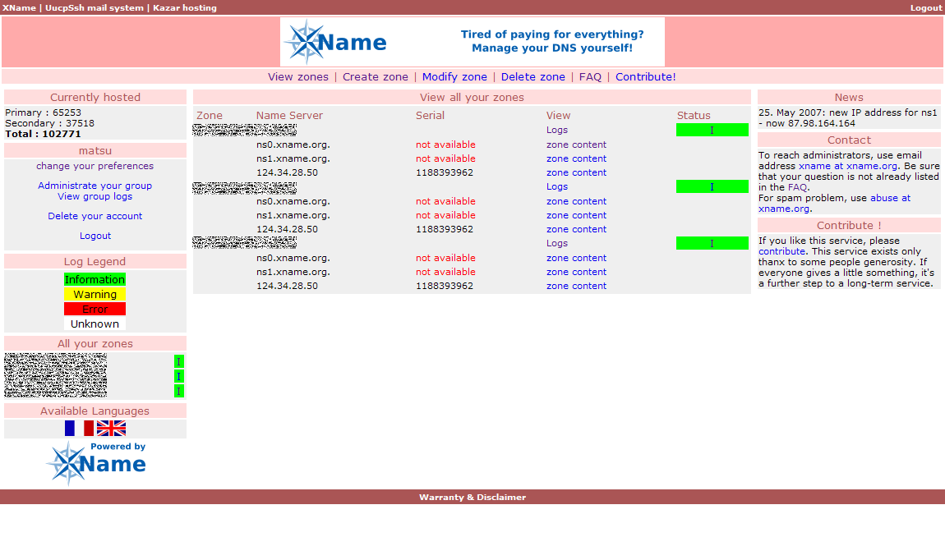Open the second zone's green status bar
Viewport: 945px width, 560px height.
tap(712, 186)
